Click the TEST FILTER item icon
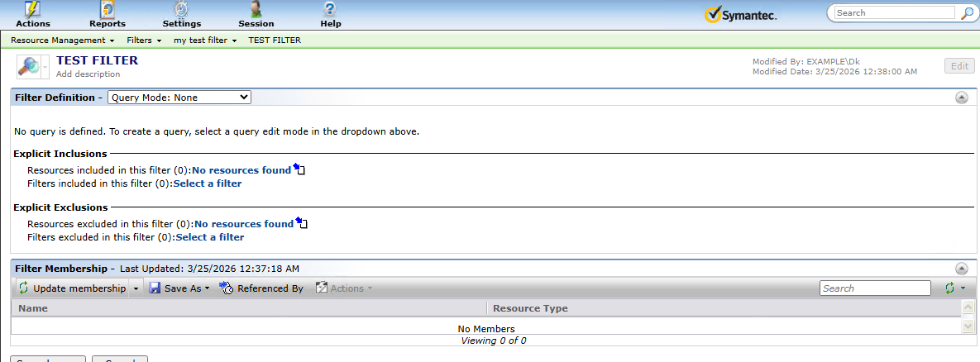The image size is (980, 362). click(x=29, y=66)
